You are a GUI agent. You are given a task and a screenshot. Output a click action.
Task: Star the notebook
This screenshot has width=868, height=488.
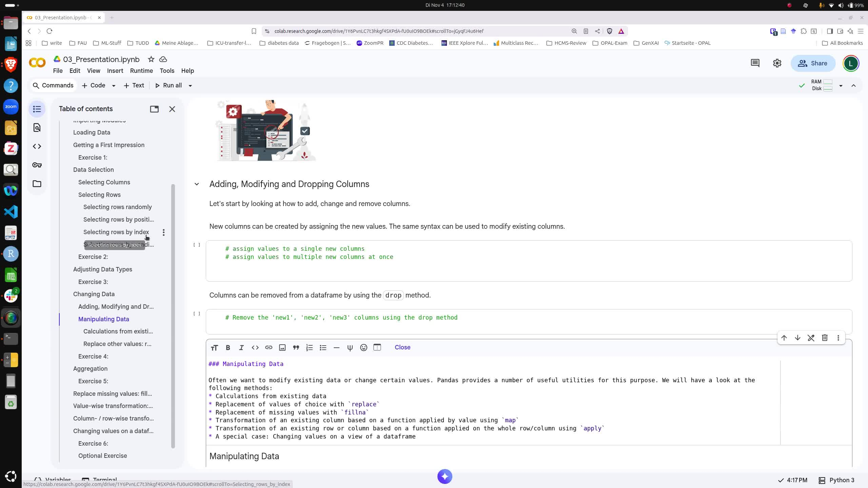(151, 59)
